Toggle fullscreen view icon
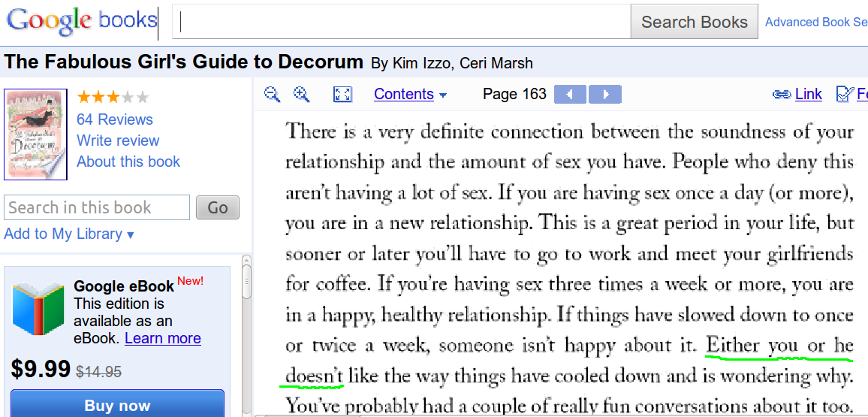Viewport: 868px width, 417px height. (342, 94)
